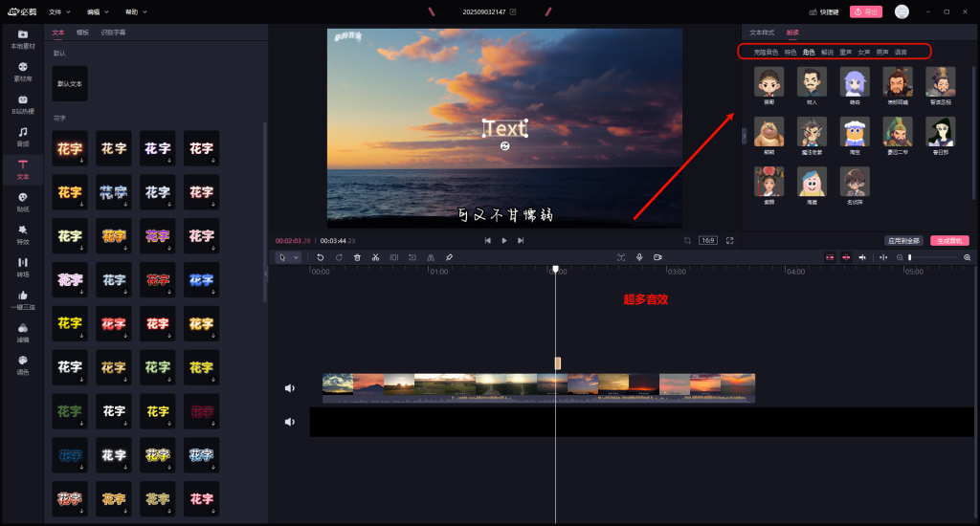The width and height of the screenshot is (980, 526).
Task: Expand the selection pointer tool dropdown
Action: click(296, 257)
